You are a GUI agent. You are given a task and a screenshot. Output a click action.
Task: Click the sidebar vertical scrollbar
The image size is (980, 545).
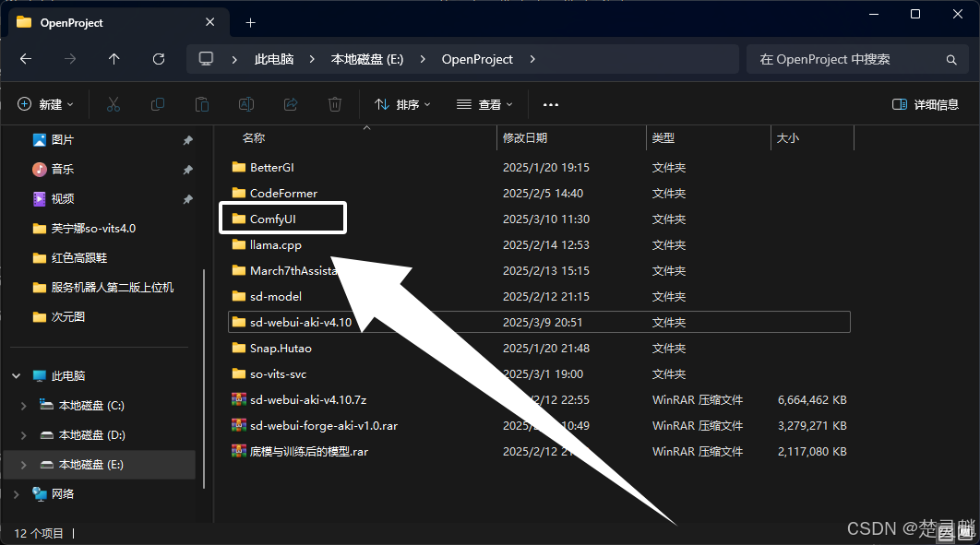[x=204, y=378]
